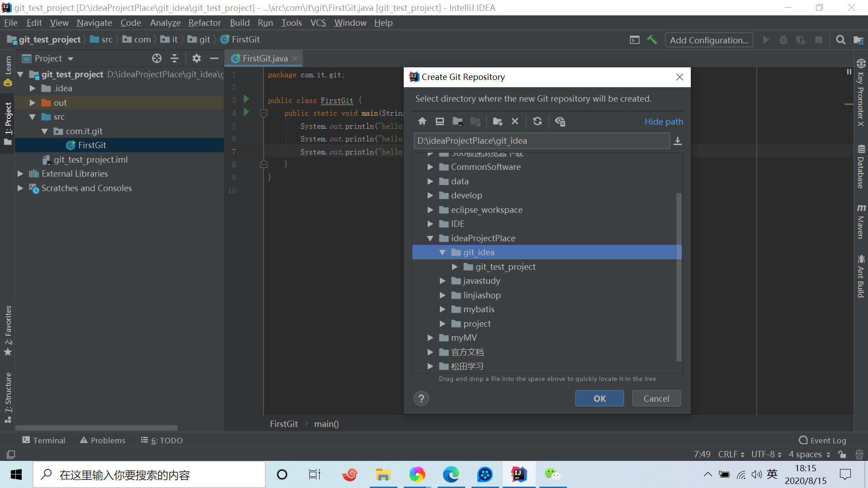Select the develop folder in tree
868x488 pixels.
point(466,196)
